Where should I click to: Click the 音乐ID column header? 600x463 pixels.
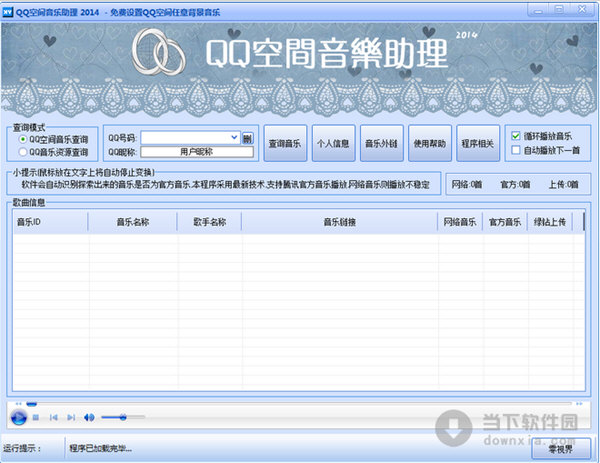coord(51,222)
